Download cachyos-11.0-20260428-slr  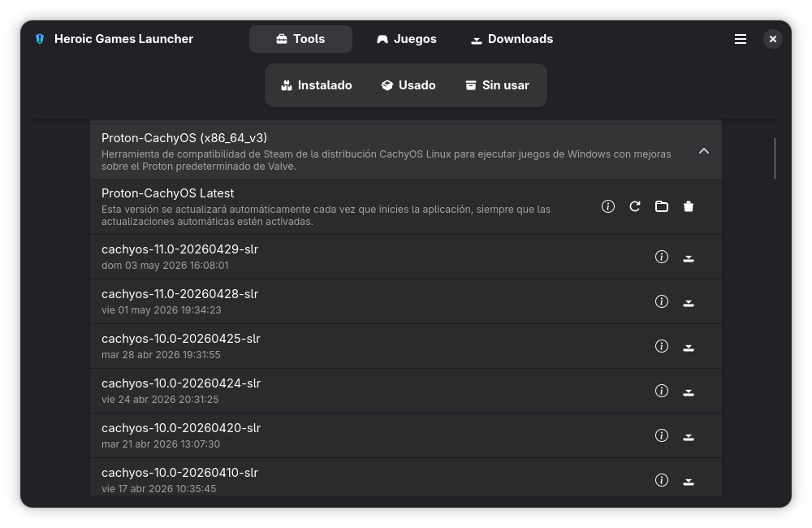click(689, 302)
